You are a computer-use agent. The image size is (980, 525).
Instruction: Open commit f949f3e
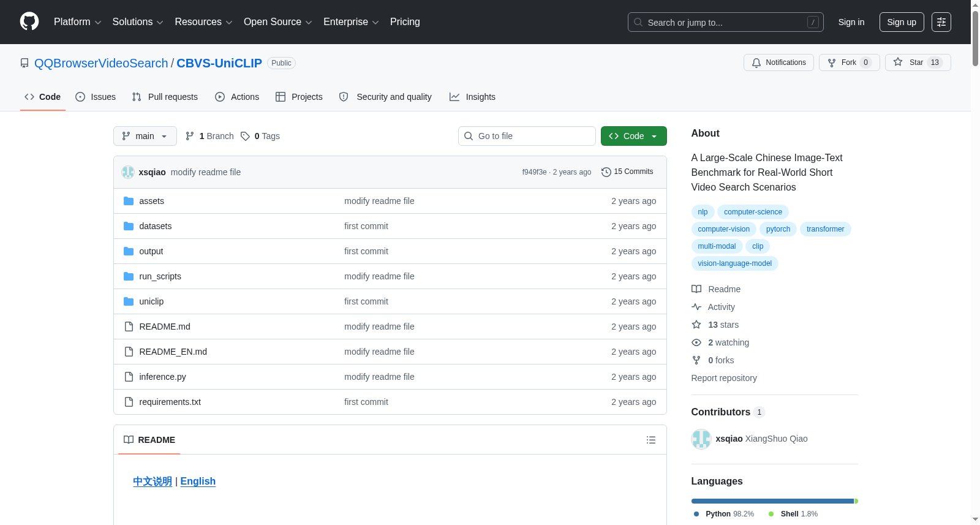coord(534,172)
